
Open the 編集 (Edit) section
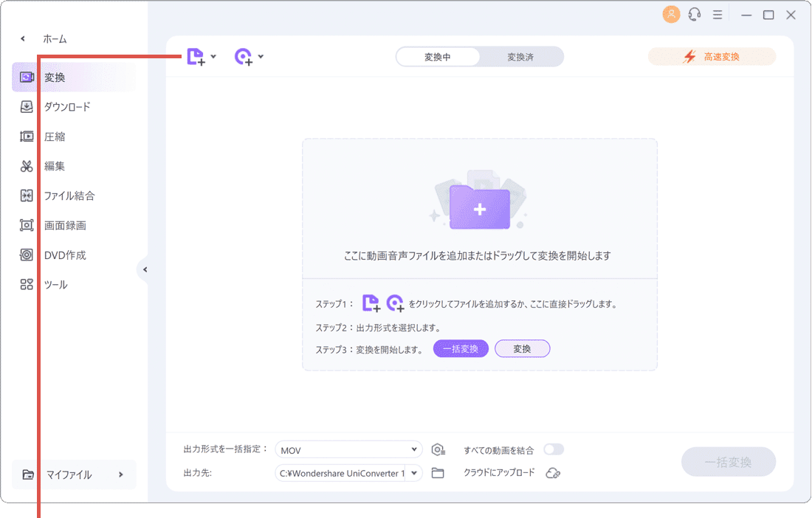[x=55, y=165]
